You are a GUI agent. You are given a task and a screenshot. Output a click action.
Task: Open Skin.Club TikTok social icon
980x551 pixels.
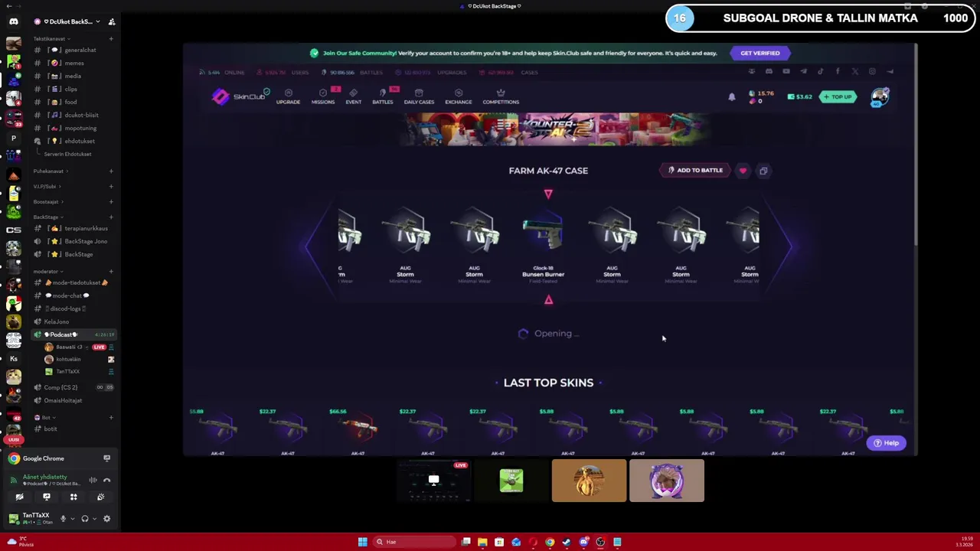[821, 72]
